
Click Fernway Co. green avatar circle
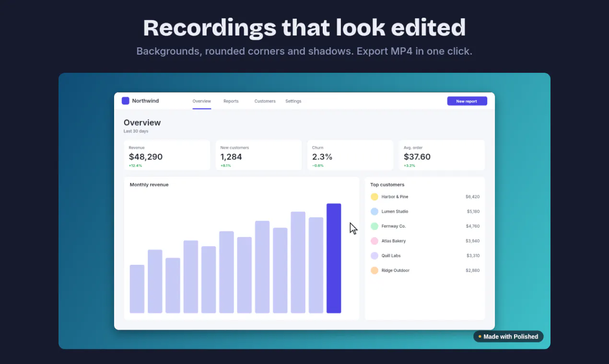pyautogui.click(x=375, y=226)
